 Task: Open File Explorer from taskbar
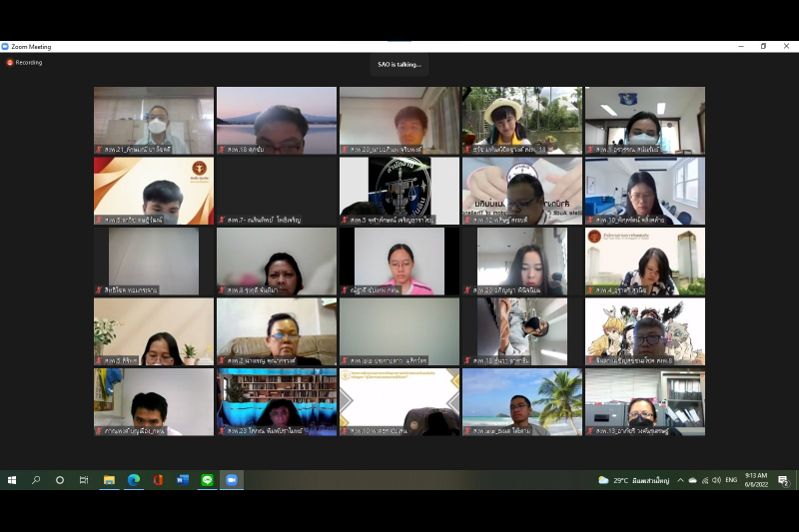tap(109, 480)
